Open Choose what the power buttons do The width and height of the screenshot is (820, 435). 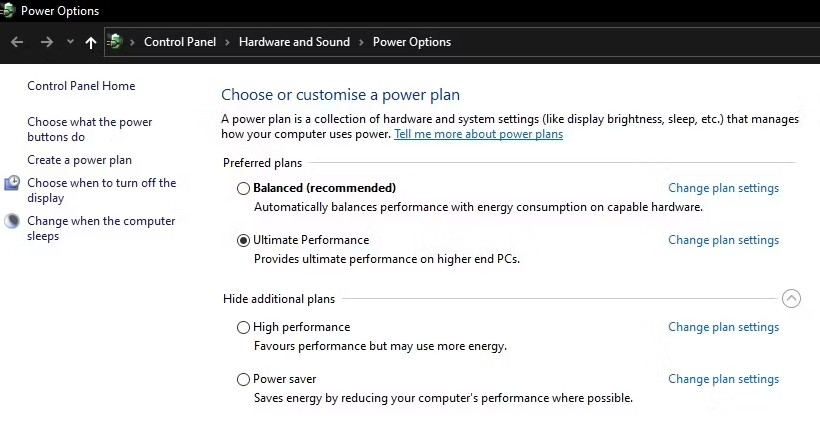(90, 129)
